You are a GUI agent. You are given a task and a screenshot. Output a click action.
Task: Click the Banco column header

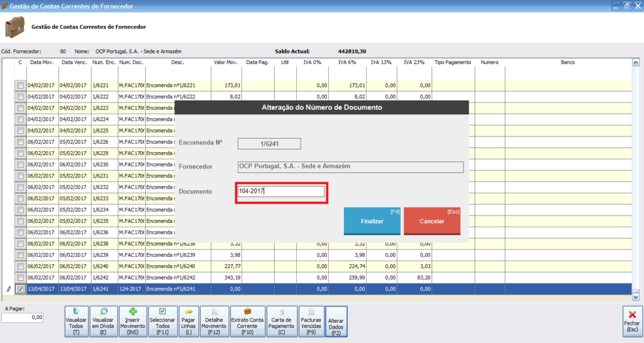(568, 63)
